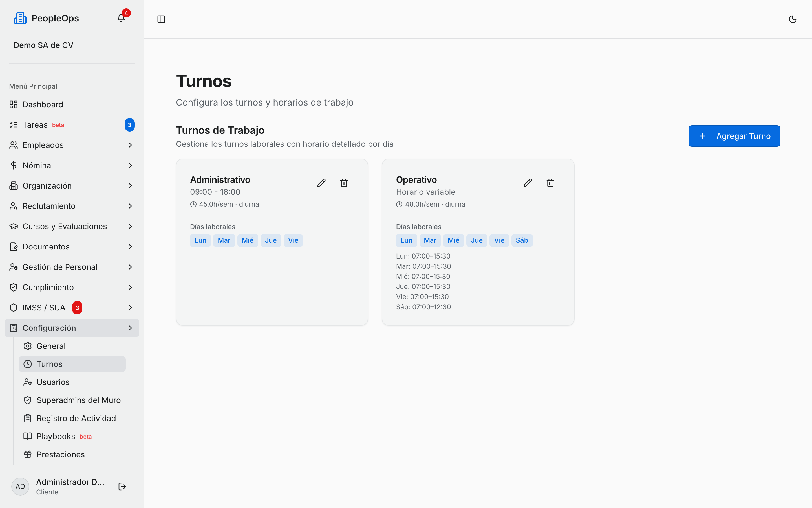Click the Operativo card title
This screenshot has width=812, height=508.
(416, 180)
